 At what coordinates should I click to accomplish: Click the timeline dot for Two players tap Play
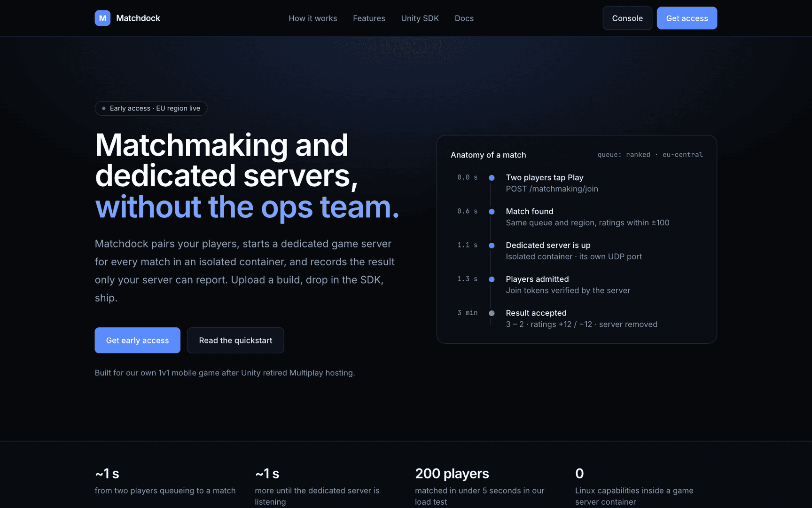click(x=492, y=178)
